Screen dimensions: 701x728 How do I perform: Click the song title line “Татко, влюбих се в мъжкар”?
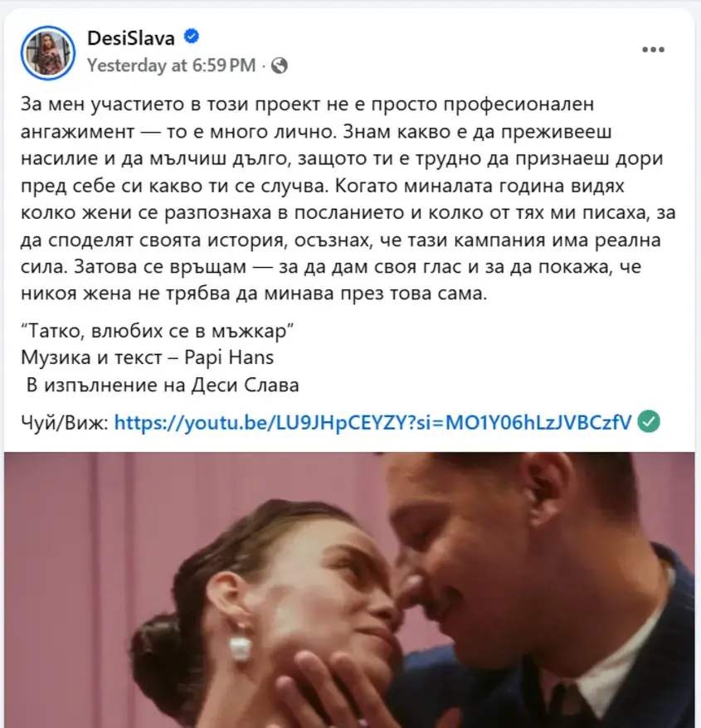pyautogui.click(x=158, y=331)
